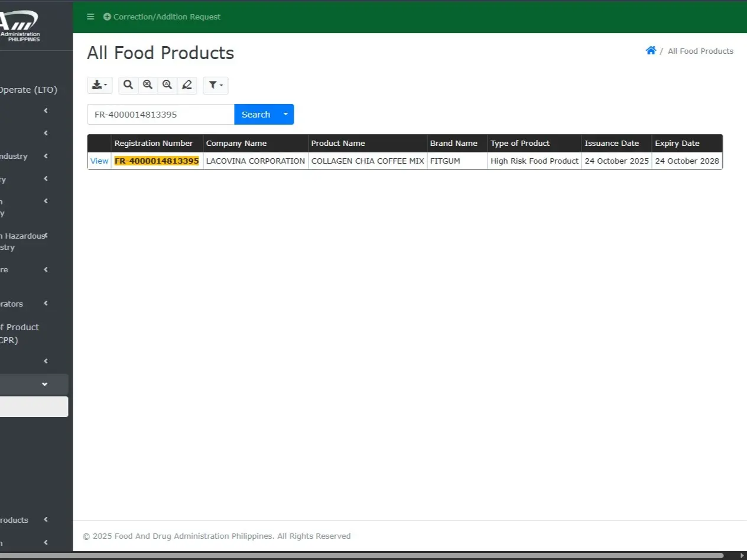Viewport: 747px width, 560px height.
Task: Expand the sidebar chevron on the 'roducts' row
Action: click(x=46, y=520)
